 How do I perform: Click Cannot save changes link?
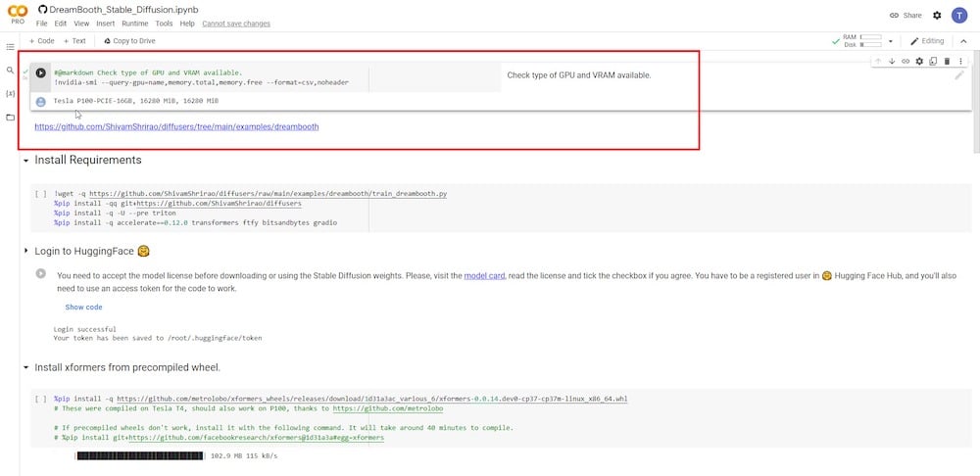pyautogui.click(x=236, y=24)
